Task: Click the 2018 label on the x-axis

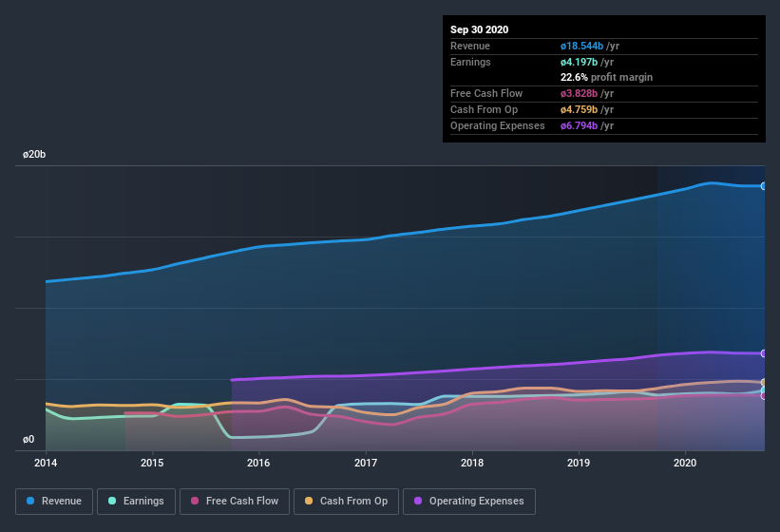Action: coord(472,463)
